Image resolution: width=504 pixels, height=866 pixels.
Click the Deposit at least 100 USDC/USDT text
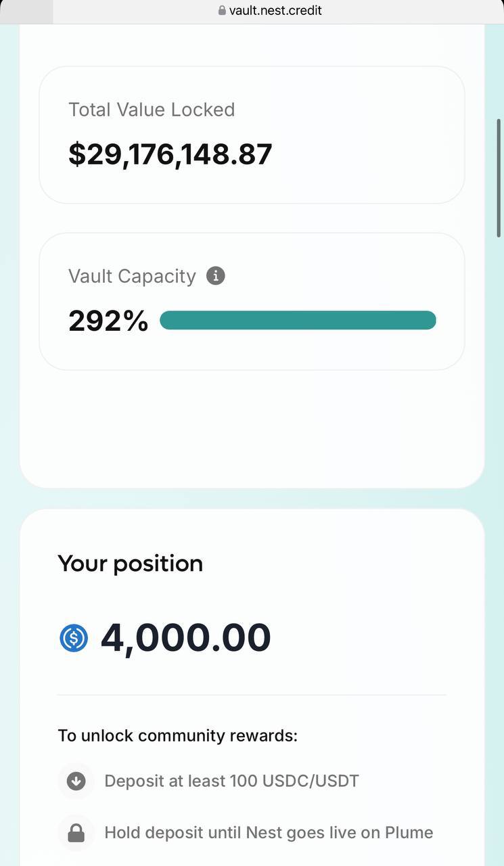tap(232, 781)
